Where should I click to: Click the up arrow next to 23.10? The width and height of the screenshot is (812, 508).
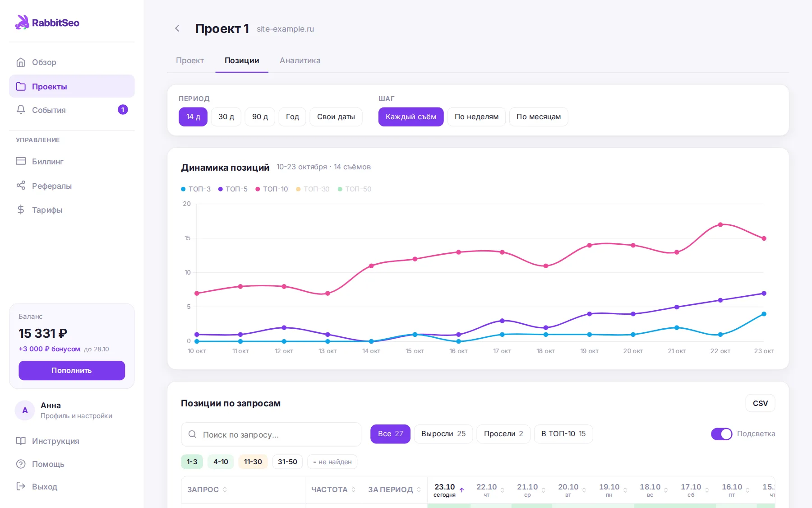pos(462,490)
